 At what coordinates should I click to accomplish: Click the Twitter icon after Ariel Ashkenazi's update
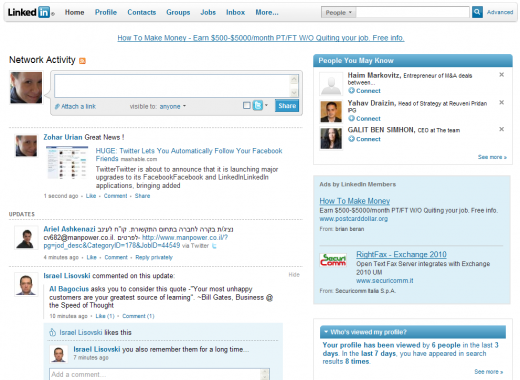214,246
